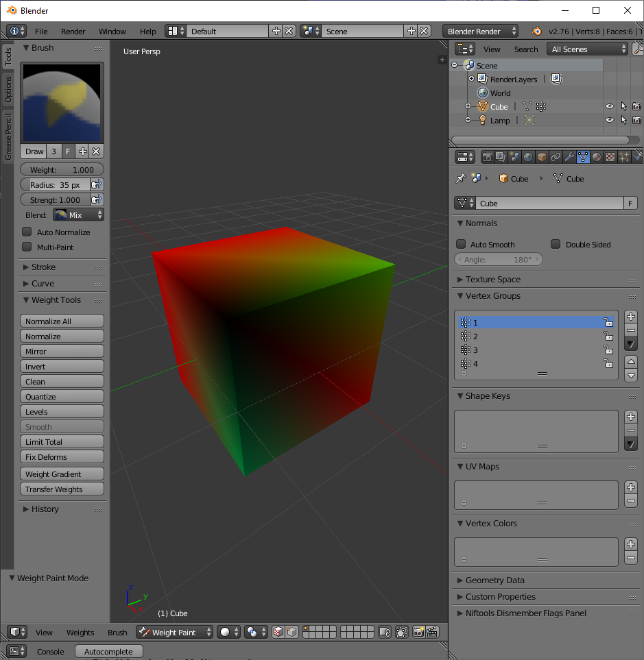Open the Weights menu in viewport header
Viewport: 644px width, 660px height.
tap(80, 632)
